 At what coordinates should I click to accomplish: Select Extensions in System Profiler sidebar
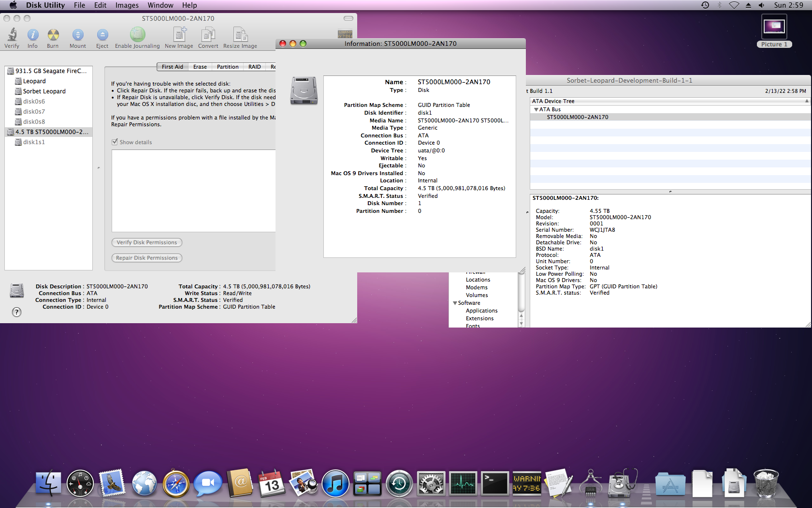479,319
